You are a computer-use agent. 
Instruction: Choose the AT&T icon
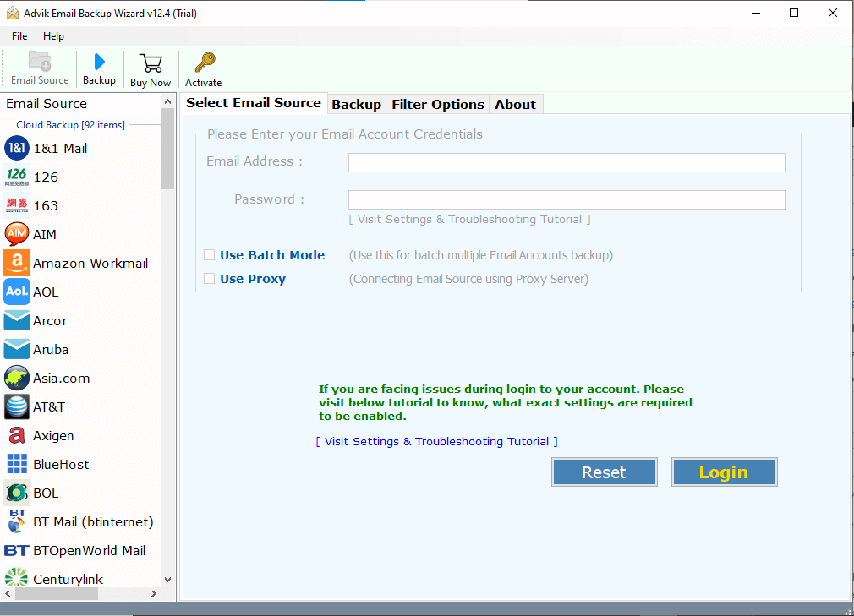click(x=17, y=406)
